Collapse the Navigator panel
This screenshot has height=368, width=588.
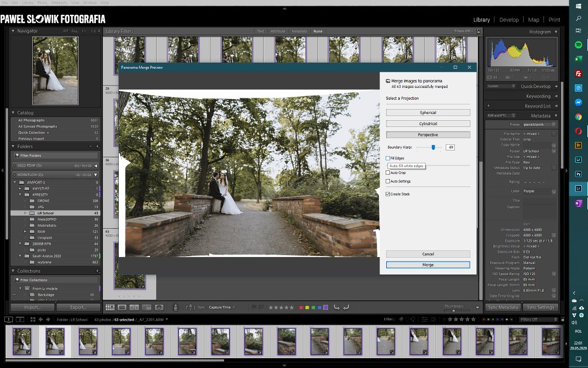point(13,31)
